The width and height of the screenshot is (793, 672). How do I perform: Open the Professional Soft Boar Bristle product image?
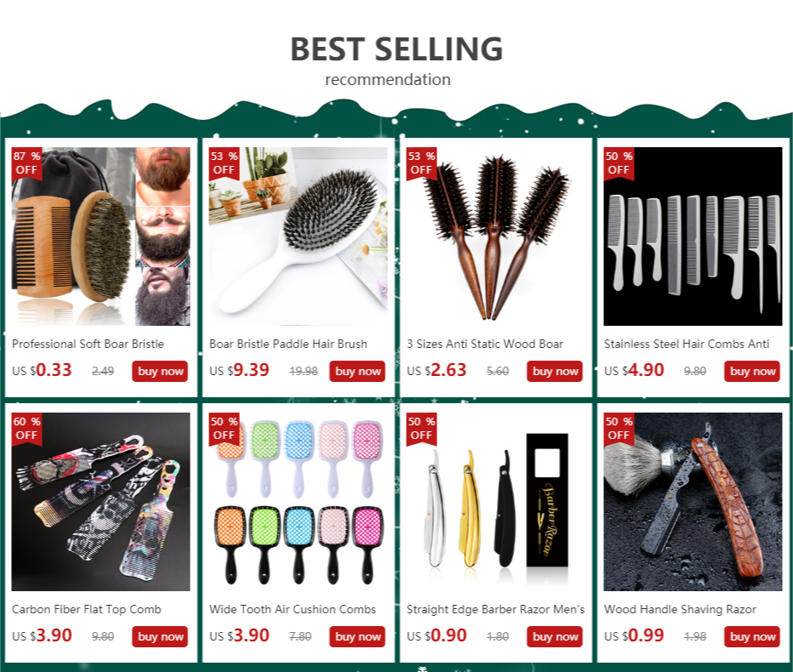coord(100,236)
